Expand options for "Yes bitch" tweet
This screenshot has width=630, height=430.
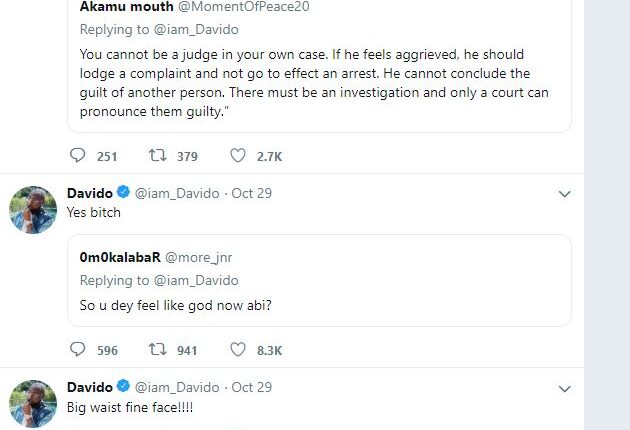coord(564,193)
